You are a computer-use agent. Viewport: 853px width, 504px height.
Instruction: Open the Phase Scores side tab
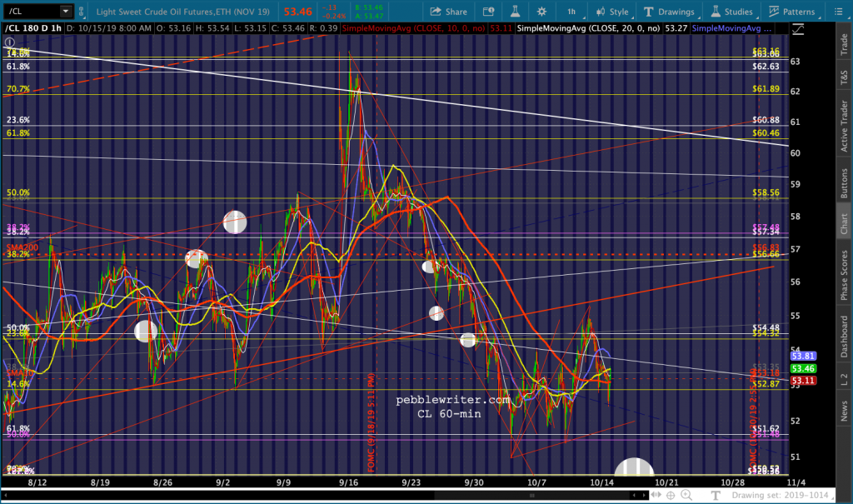(844, 276)
